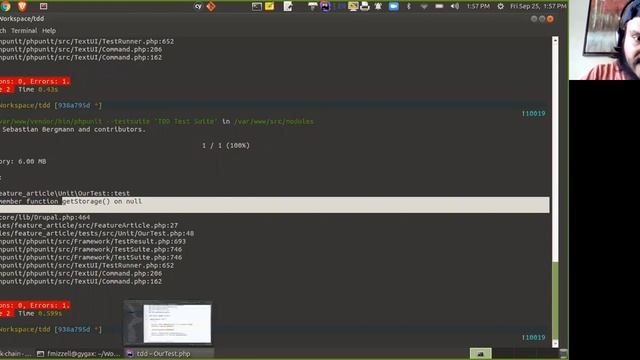Click '1 / 1 (100%)' progress text
This screenshot has height=360, width=640.
click(x=226, y=145)
